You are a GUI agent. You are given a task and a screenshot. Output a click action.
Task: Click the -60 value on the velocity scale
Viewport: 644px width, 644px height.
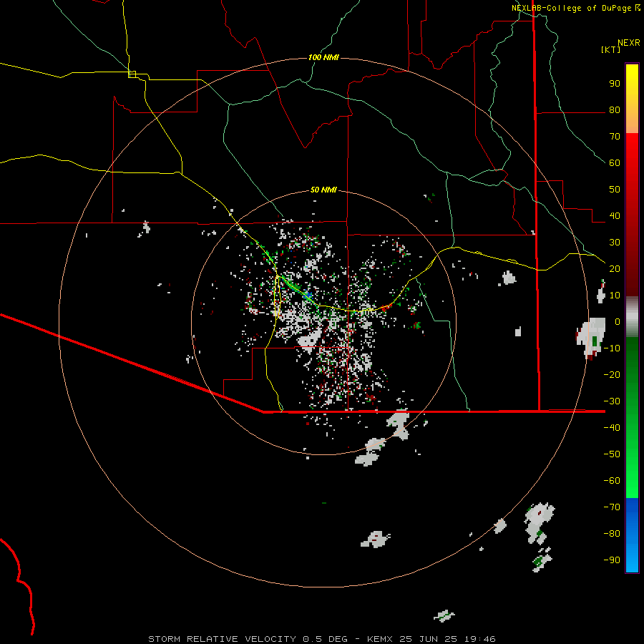coord(612,481)
